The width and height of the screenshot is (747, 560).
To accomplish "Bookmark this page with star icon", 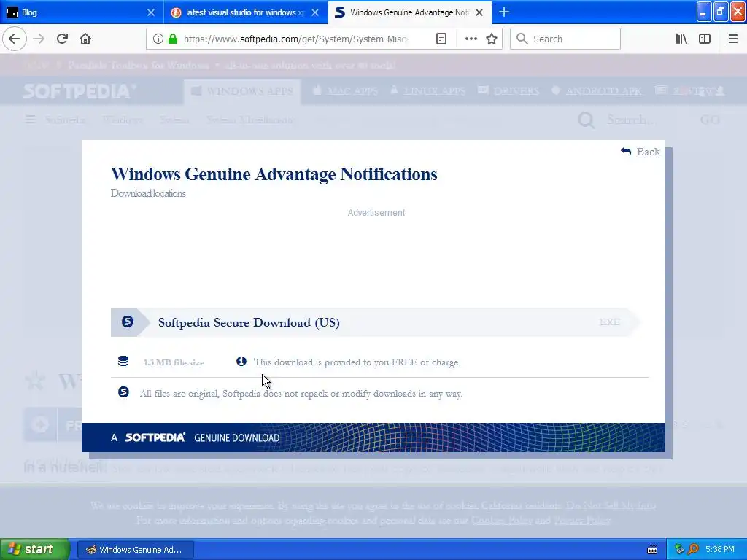I will pos(492,39).
